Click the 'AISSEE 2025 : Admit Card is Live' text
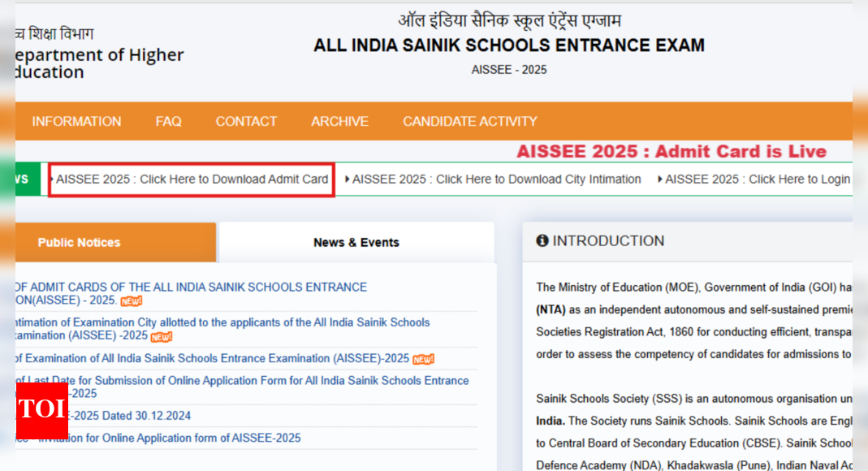This screenshot has width=868, height=471. [x=672, y=152]
